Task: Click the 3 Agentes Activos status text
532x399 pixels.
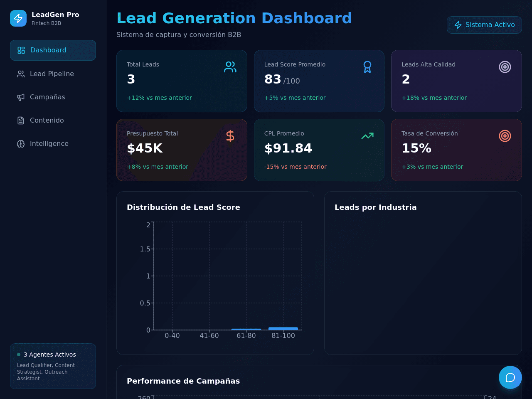Action: pyautogui.click(x=50, y=355)
